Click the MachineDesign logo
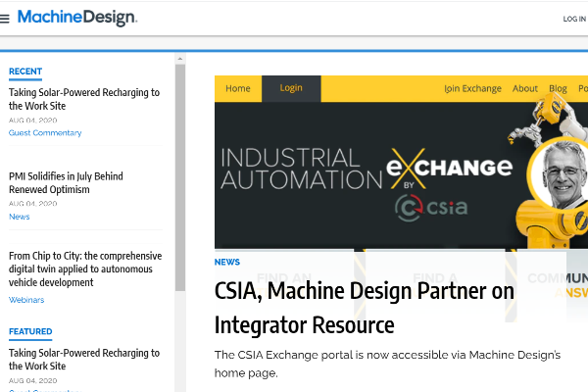The image size is (588, 392). 77,18
